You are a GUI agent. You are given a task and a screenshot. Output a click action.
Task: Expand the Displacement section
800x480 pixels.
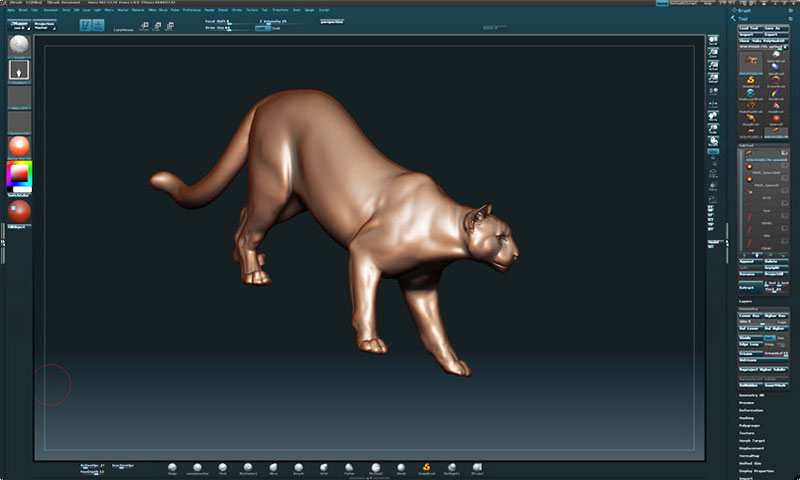tap(752, 448)
